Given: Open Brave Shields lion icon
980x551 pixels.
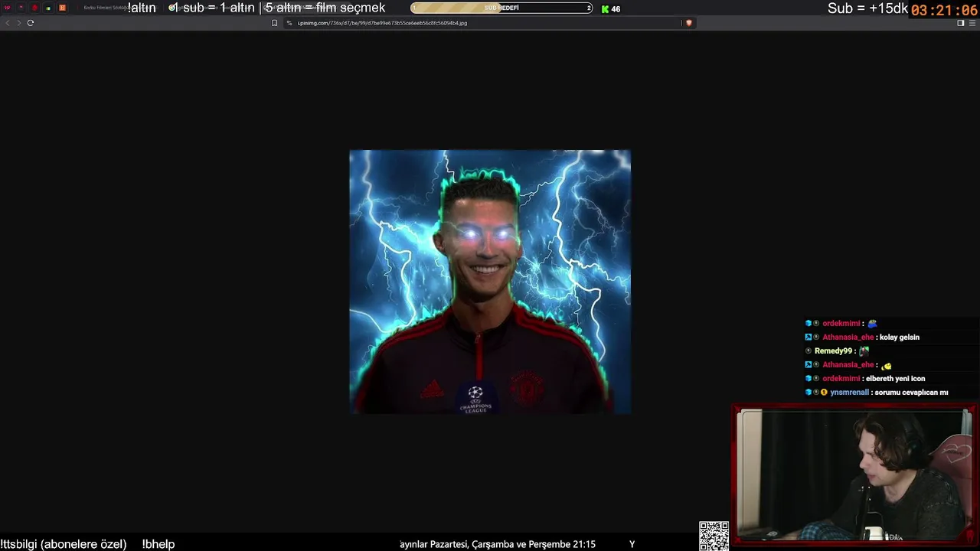Looking at the screenshot, I should 689,23.
